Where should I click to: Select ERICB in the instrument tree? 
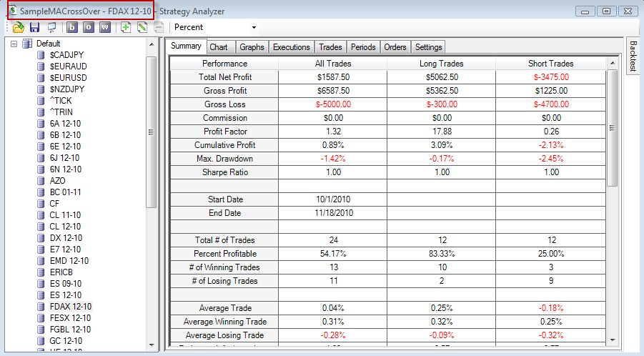click(61, 272)
